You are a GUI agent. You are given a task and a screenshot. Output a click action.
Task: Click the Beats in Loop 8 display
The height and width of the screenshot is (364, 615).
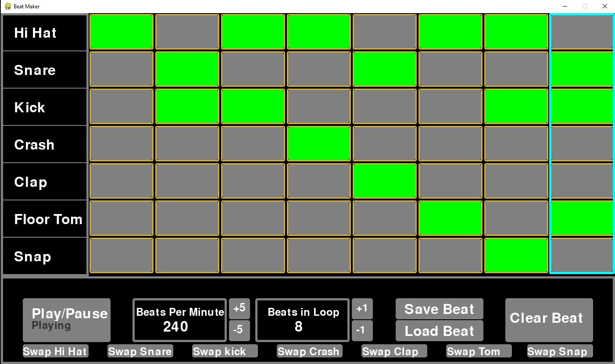tap(303, 320)
